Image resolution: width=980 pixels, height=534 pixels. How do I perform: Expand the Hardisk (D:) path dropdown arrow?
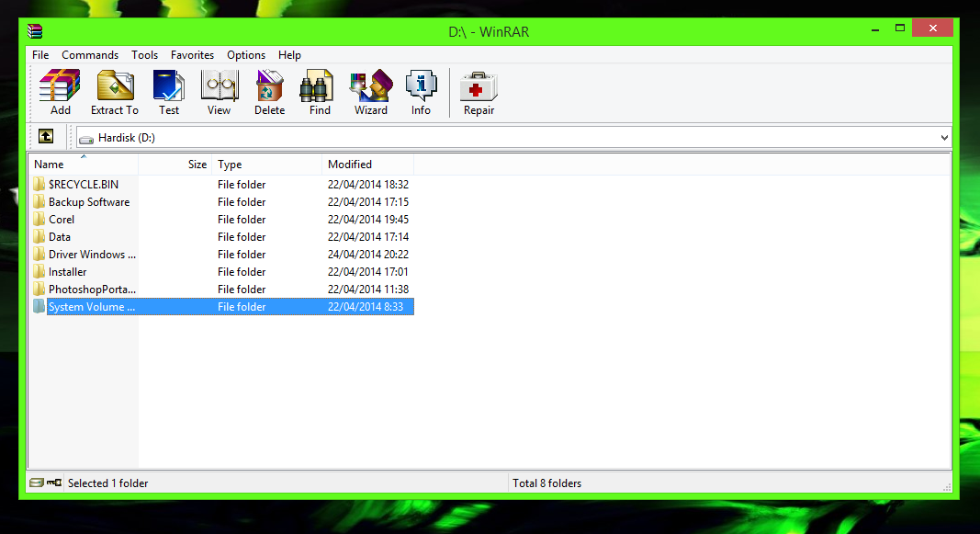(944, 138)
